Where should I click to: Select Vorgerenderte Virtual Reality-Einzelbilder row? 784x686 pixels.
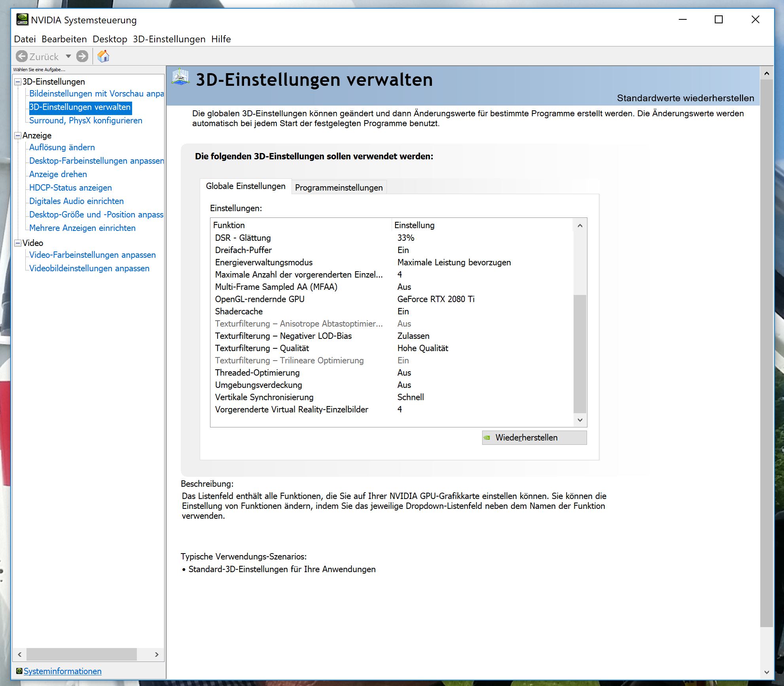click(x=392, y=410)
